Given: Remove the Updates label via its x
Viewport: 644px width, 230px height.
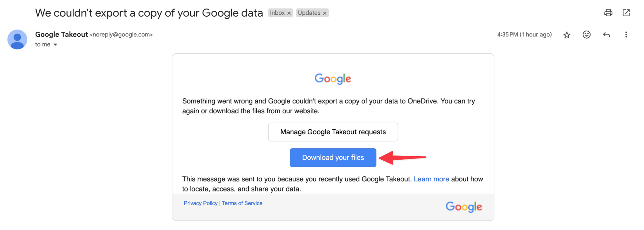Looking at the screenshot, I should pyautogui.click(x=325, y=13).
